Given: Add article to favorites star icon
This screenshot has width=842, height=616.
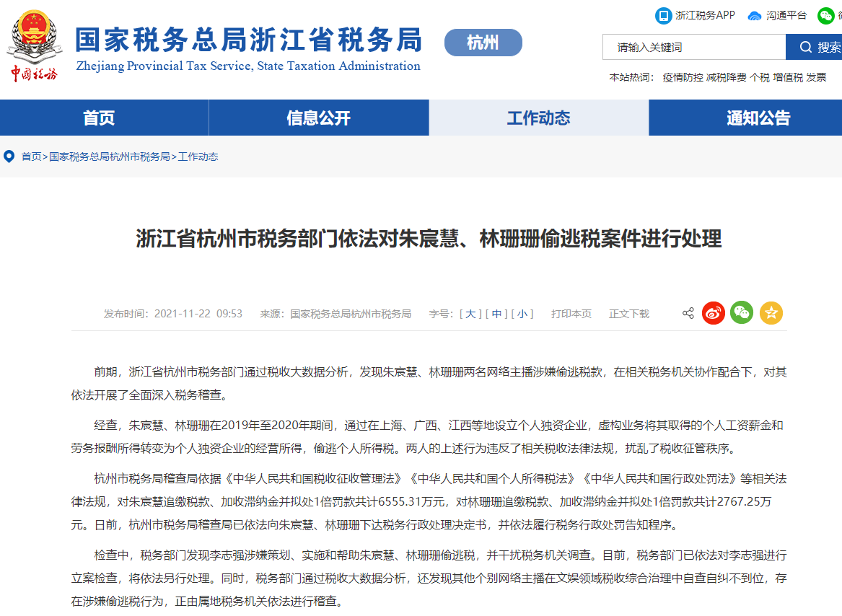Looking at the screenshot, I should pyautogui.click(x=771, y=313).
